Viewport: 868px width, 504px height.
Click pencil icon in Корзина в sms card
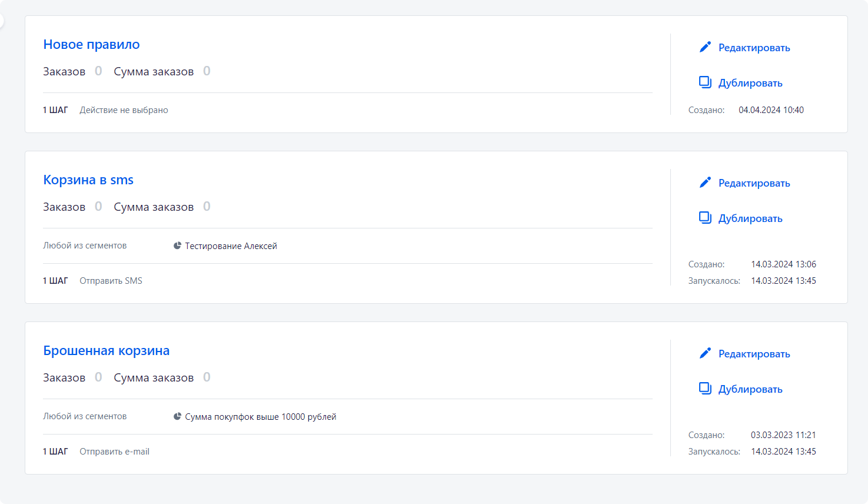(705, 183)
